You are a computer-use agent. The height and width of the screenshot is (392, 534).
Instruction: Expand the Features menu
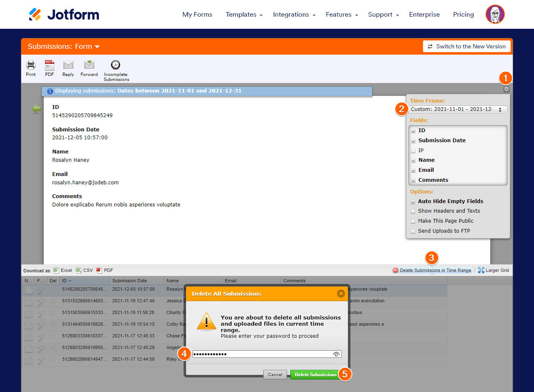[x=342, y=14]
